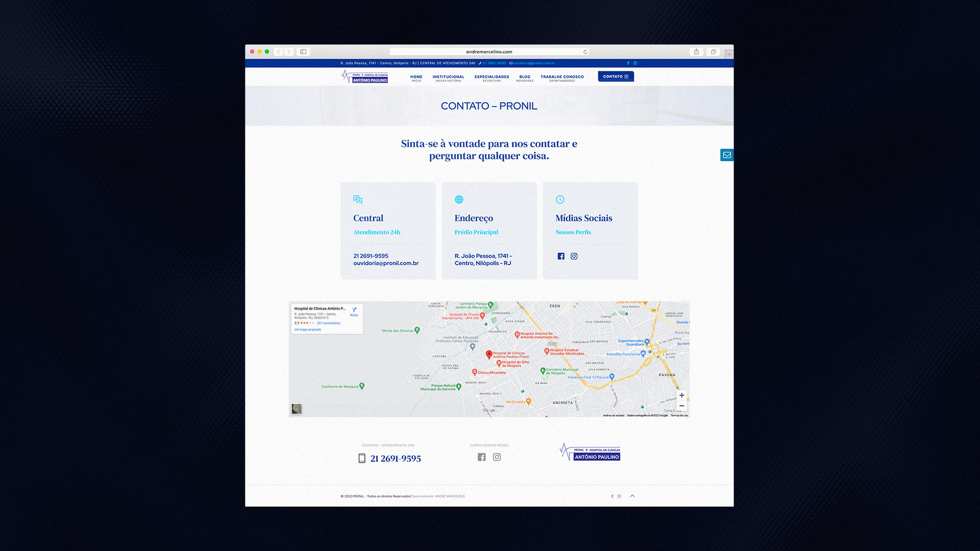980x551 pixels.
Task: Zoom out the map with minus
Action: pyautogui.click(x=682, y=406)
